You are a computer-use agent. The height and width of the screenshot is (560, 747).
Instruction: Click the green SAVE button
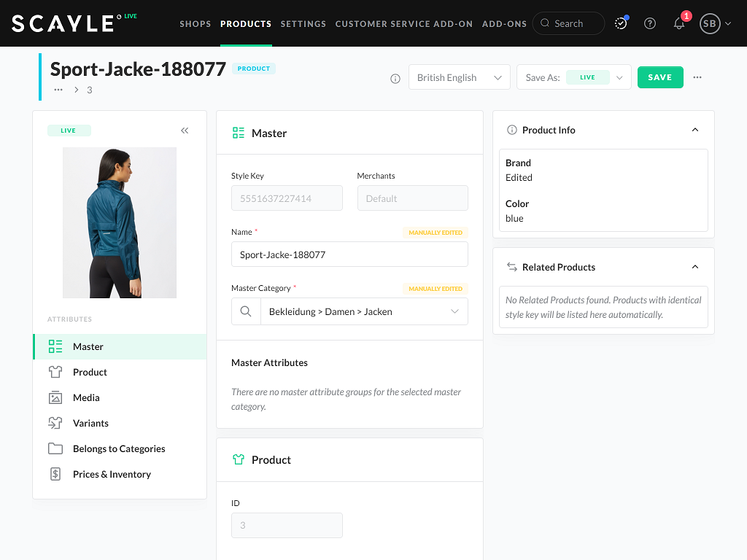pos(659,77)
